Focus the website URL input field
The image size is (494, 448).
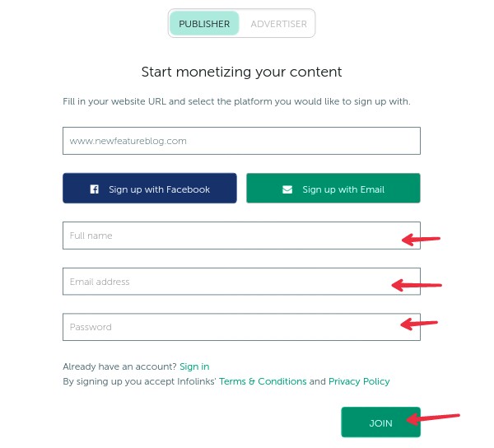(x=241, y=141)
